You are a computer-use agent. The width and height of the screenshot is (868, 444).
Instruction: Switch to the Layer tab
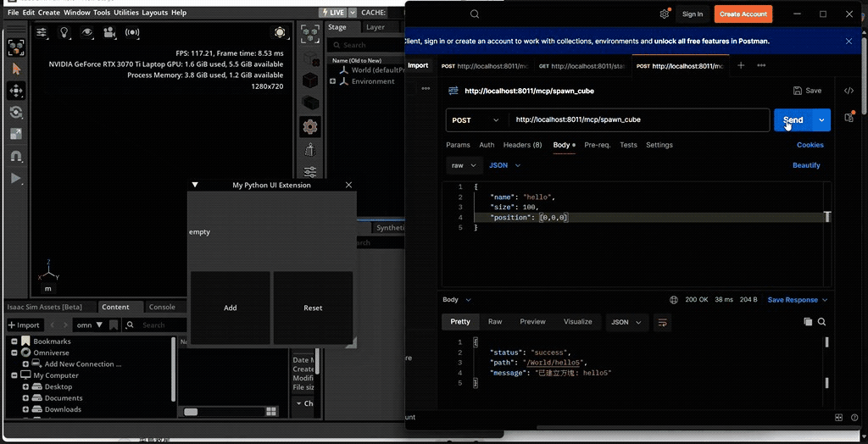[376, 27]
